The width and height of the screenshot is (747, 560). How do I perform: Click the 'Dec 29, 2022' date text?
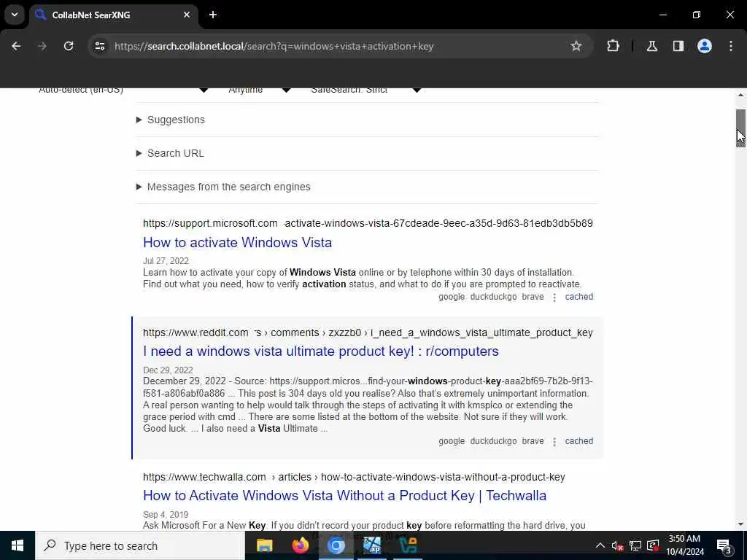[x=168, y=370]
